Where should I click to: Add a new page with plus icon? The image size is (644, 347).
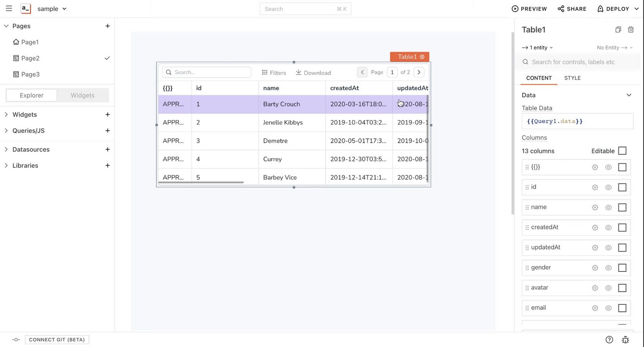click(x=107, y=26)
